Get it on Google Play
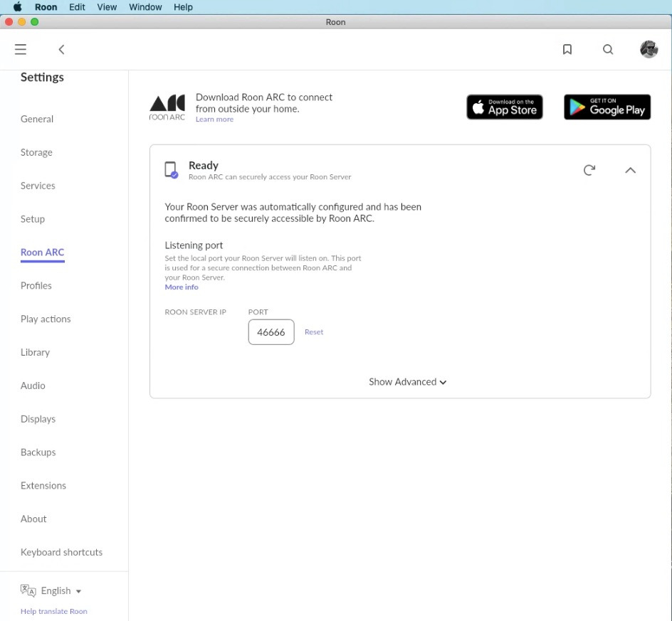 [607, 107]
